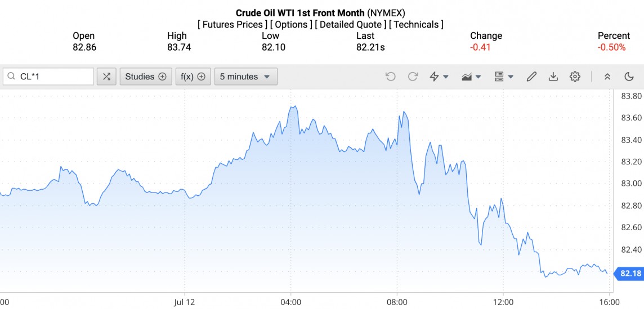Open chart settings gear

(575, 77)
